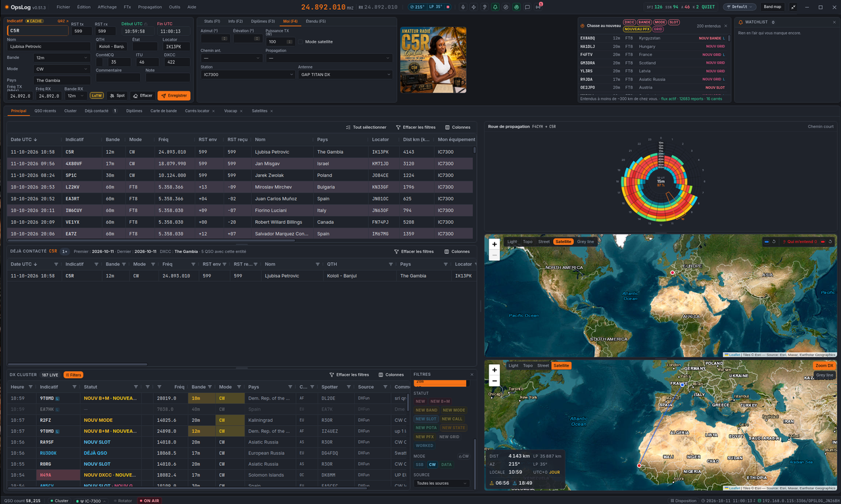Click the green bell notification icon

[495, 7]
